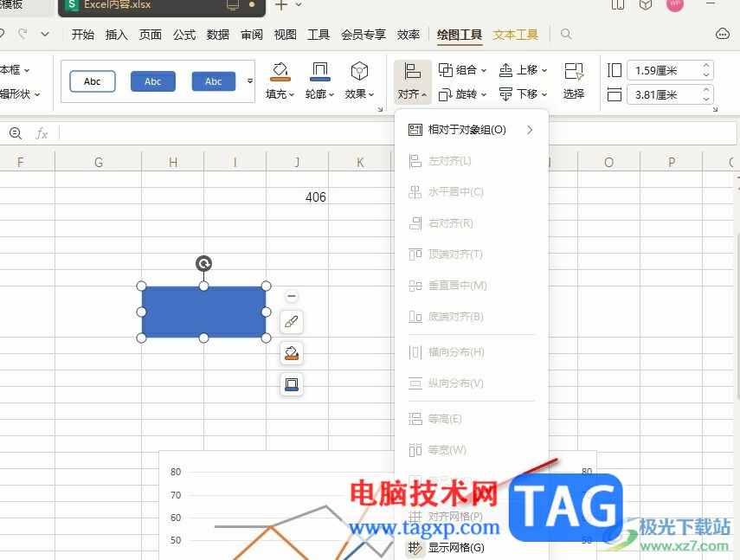Choose 垂直居中(M) in align menu
Image resolution: width=740 pixels, height=560 pixels.
pyautogui.click(x=472, y=286)
